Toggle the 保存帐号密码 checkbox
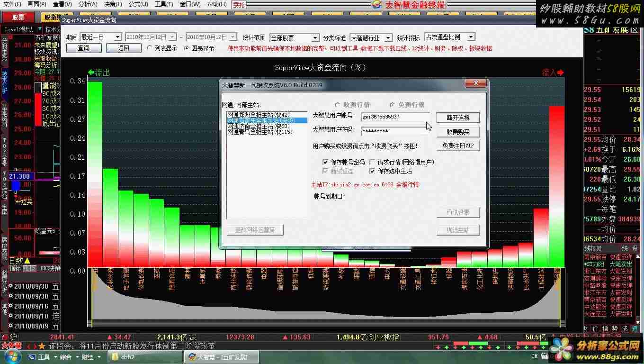The image size is (644, 364). [x=325, y=162]
